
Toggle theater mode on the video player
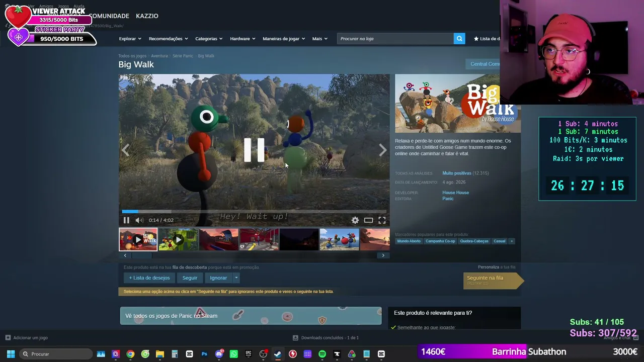coord(369,220)
